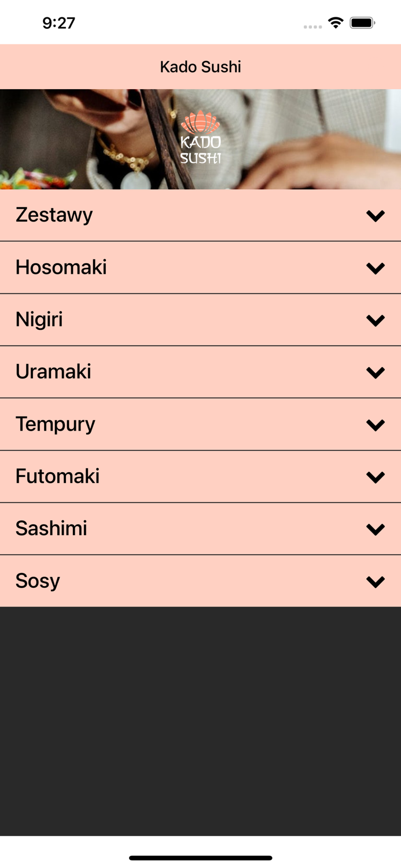401x868 pixels.
Task: Tap the battery indicator icon
Action: (x=363, y=22)
